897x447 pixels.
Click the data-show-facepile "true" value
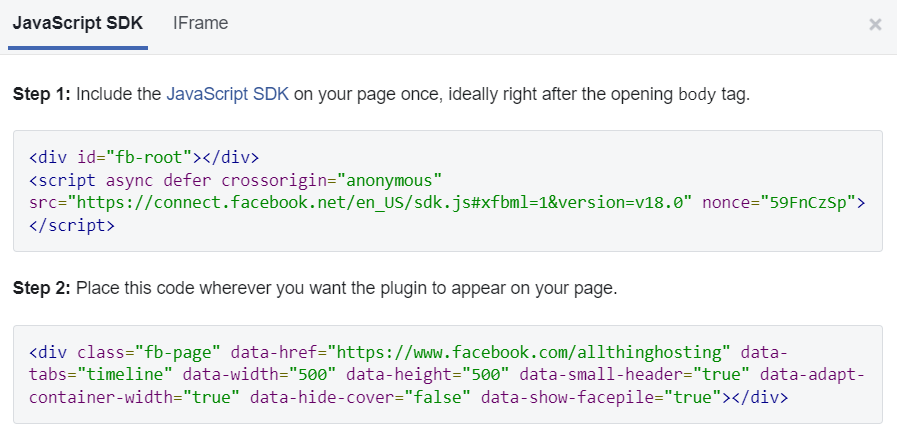click(690, 396)
